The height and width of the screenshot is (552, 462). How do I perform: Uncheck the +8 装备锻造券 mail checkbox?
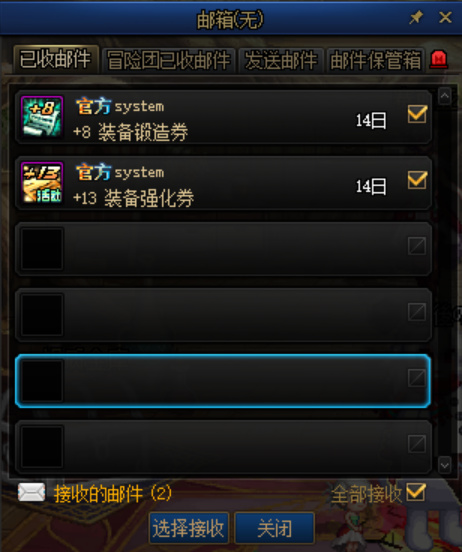coord(417,114)
